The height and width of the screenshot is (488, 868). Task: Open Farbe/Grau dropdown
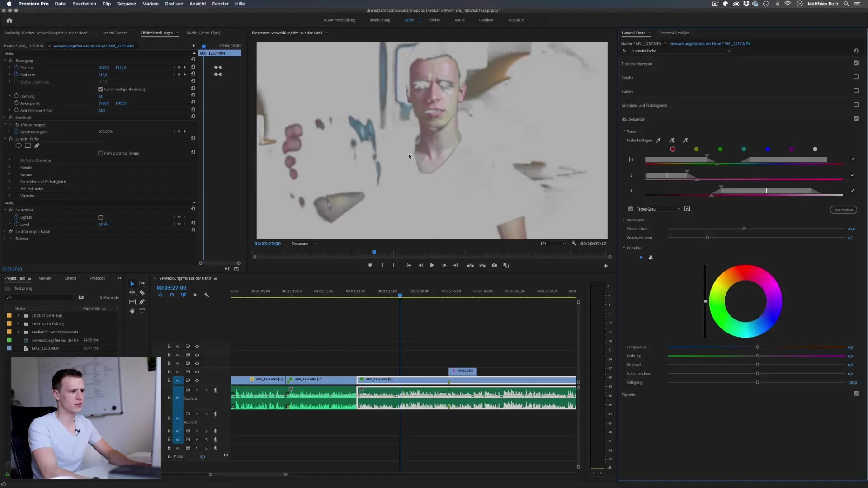(658, 209)
